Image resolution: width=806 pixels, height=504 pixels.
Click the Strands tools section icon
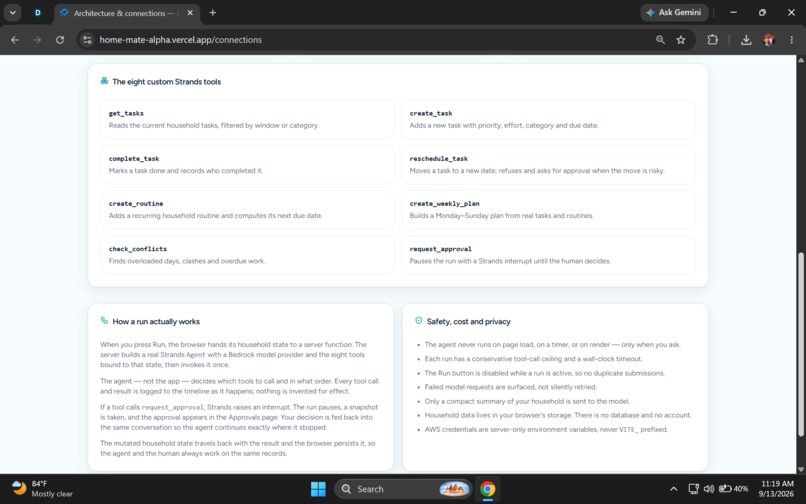pyautogui.click(x=104, y=81)
